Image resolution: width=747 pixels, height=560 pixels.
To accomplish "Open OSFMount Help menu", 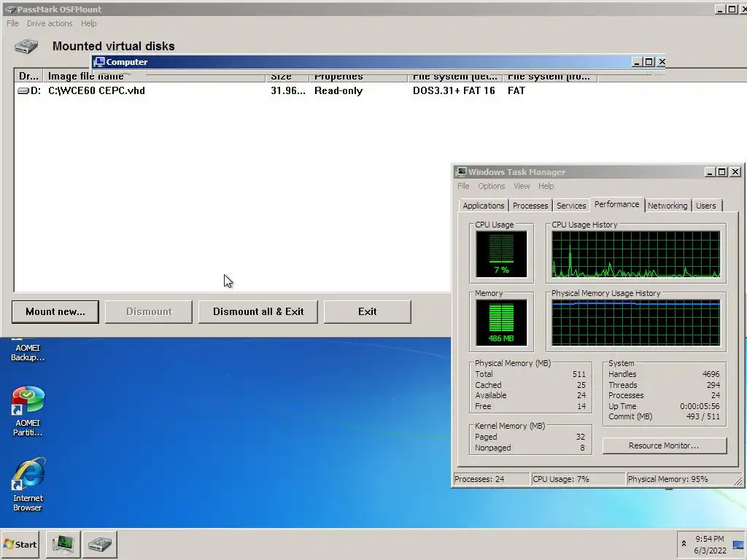I will point(88,23).
